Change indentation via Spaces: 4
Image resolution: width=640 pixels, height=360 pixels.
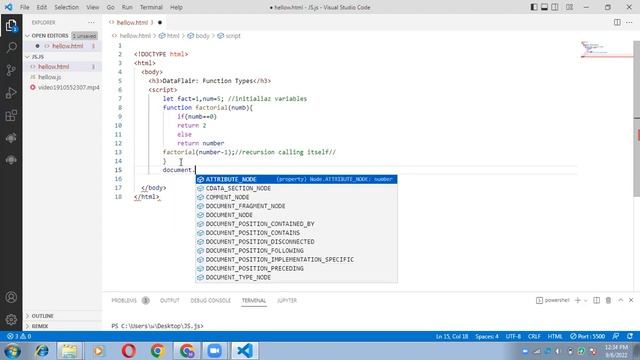487,336
